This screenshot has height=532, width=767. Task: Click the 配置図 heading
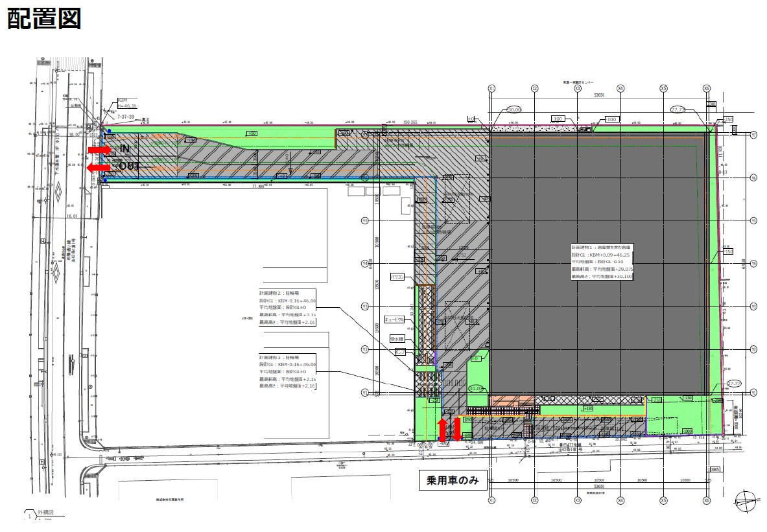click(44, 19)
